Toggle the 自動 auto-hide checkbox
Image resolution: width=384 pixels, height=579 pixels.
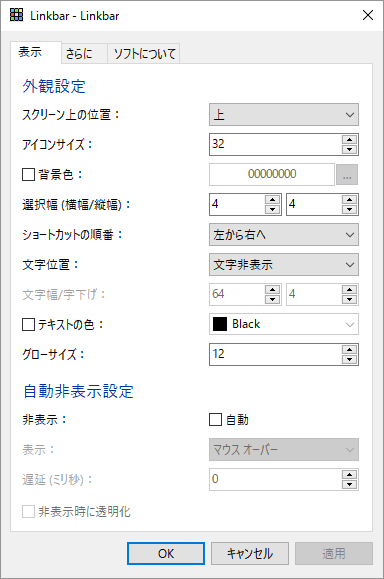(216, 420)
